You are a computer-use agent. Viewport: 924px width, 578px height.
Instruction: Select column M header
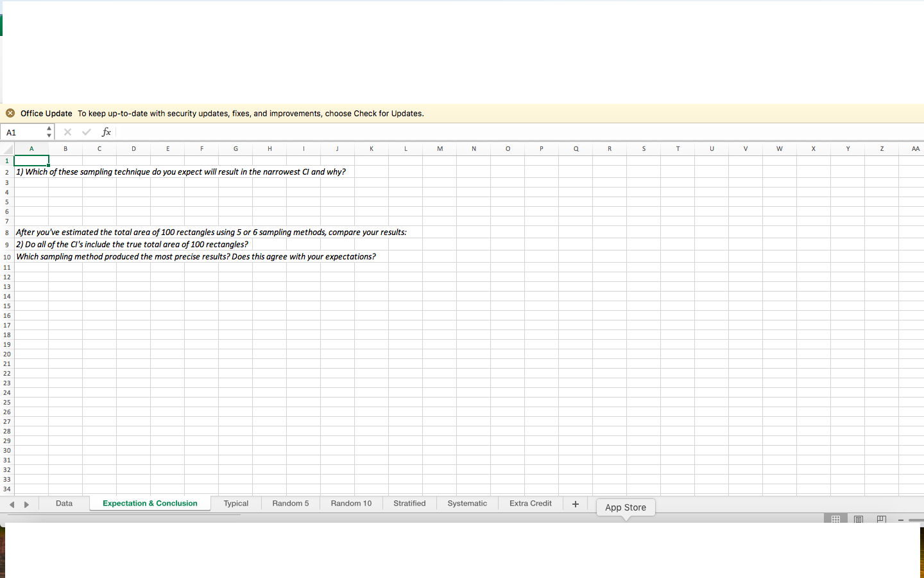tap(440, 149)
